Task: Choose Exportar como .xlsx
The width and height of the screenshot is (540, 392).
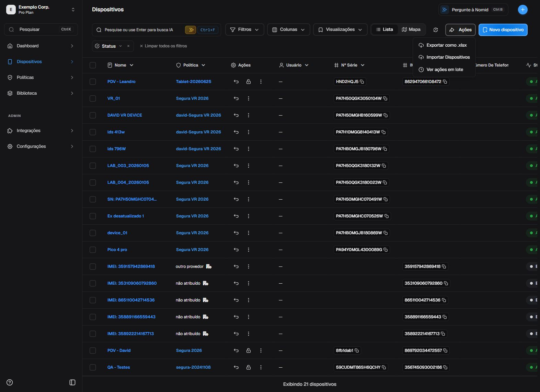Action: coord(444,45)
